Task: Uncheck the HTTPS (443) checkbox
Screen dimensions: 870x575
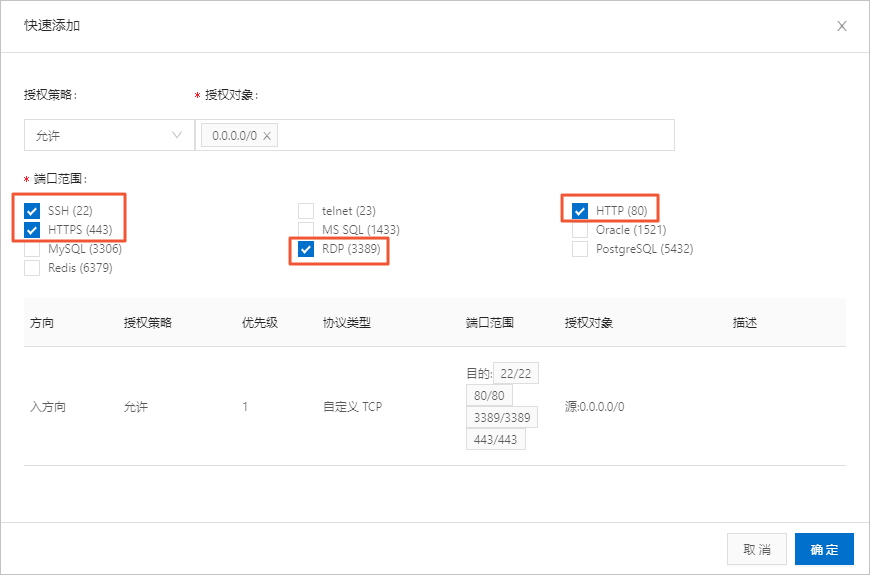Action: coord(32,230)
